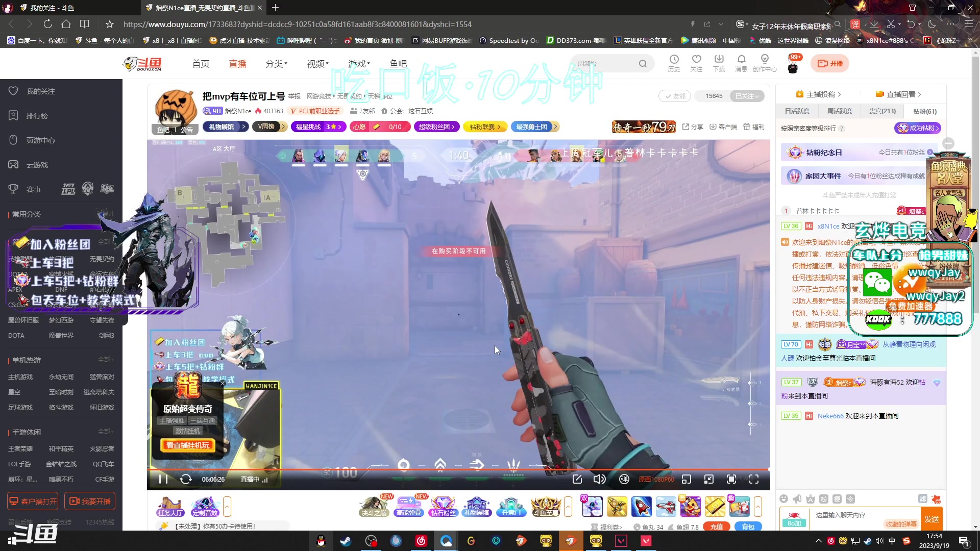Open the 视频 dropdown in navigation
Viewport: 980px width, 551px height.
317,64
